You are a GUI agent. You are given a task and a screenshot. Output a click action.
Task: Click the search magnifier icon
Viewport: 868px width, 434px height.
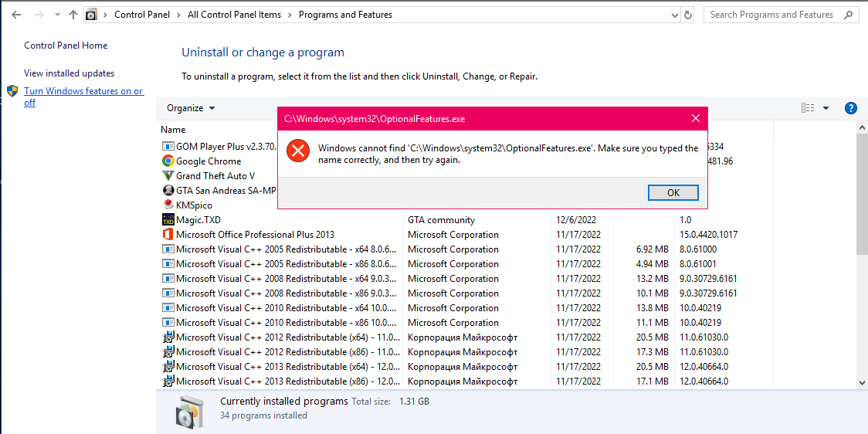coord(848,15)
